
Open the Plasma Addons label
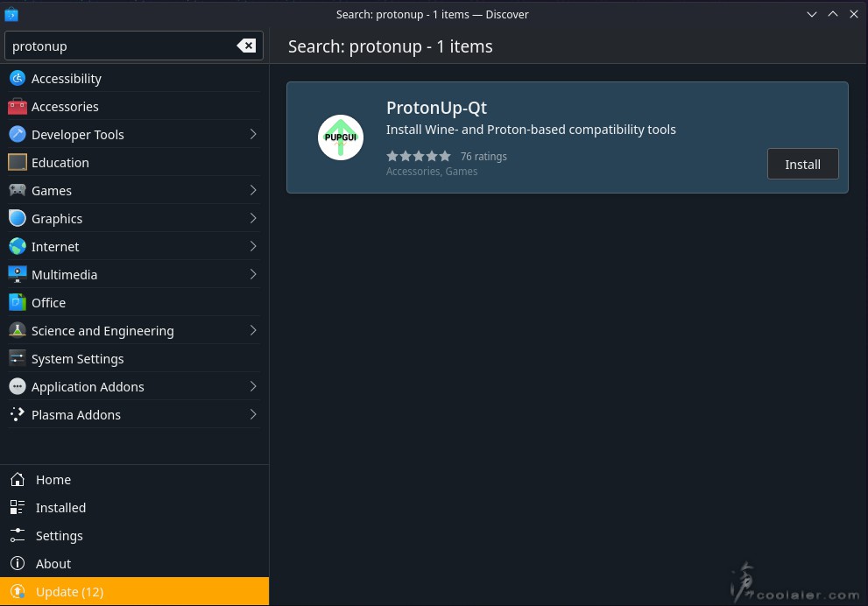(x=76, y=414)
